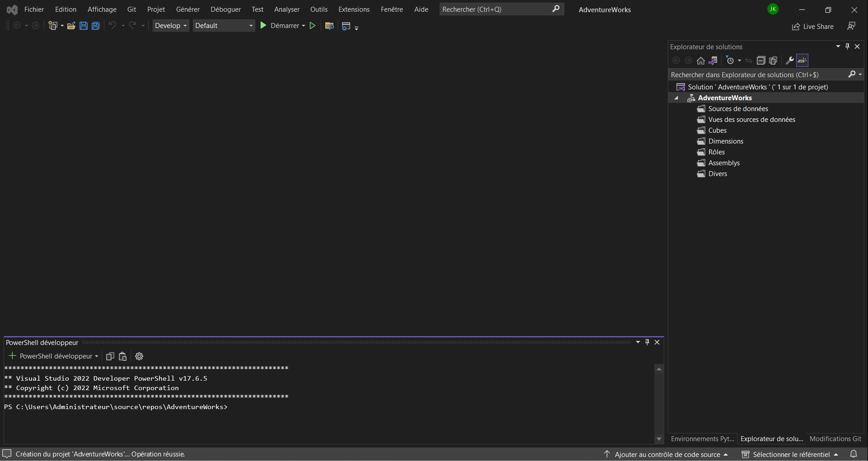
Task: Open the Générer menu
Action: [x=188, y=9]
